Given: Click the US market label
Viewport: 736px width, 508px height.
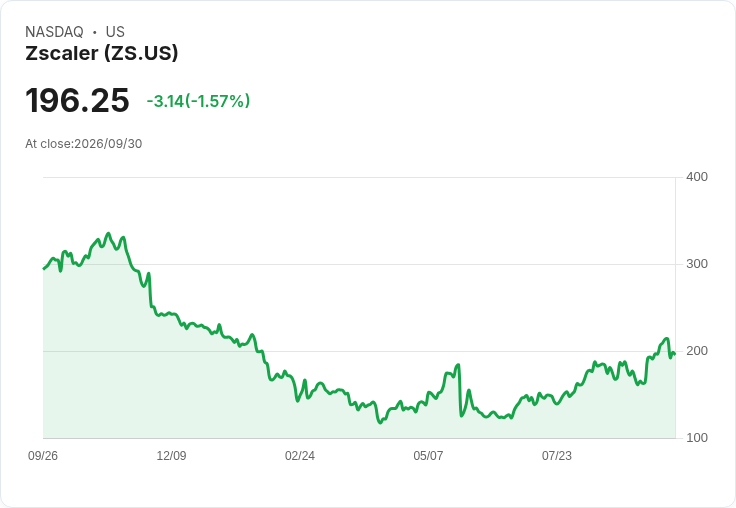Looking at the screenshot, I should click(x=115, y=32).
